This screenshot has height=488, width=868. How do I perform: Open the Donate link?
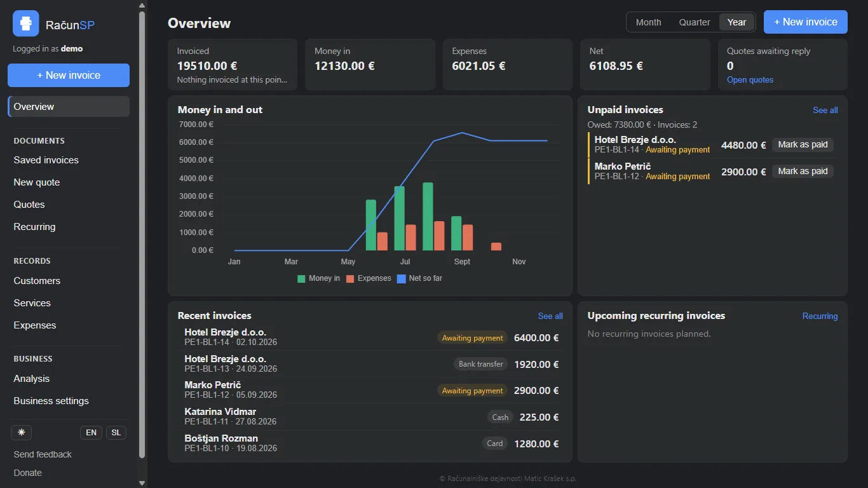pyautogui.click(x=28, y=473)
